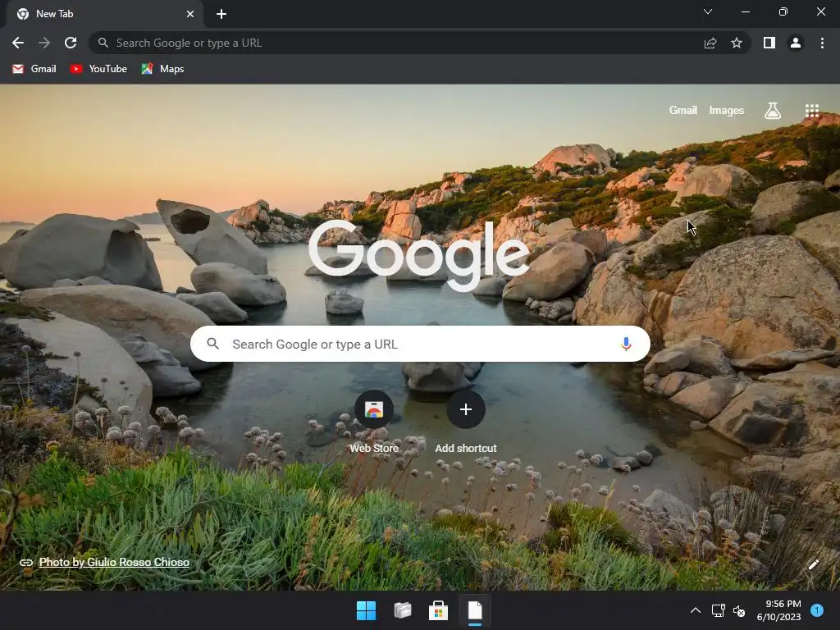Click the Google logo
The height and width of the screenshot is (630, 840).
click(x=419, y=256)
